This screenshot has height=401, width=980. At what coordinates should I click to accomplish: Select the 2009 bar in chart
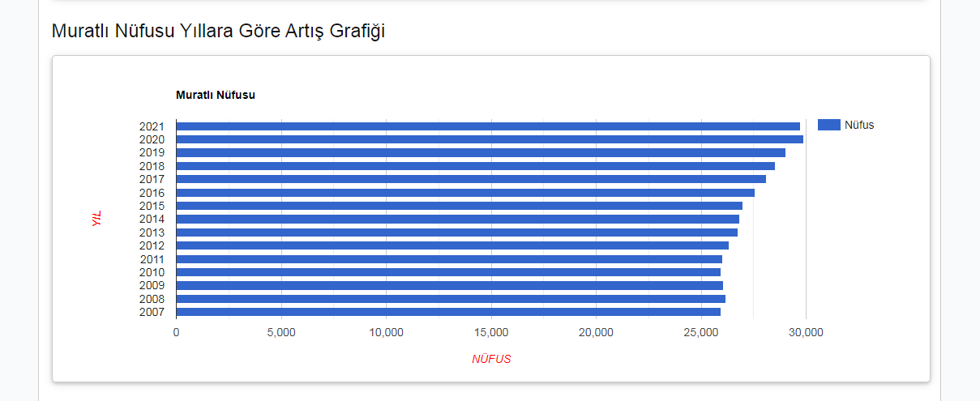click(449, 285)
